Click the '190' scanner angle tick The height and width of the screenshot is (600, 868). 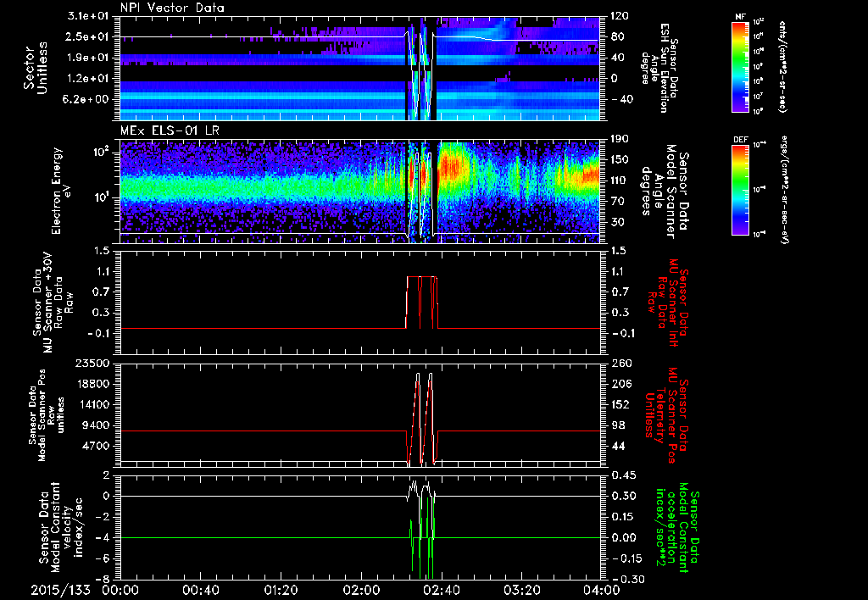620,139
